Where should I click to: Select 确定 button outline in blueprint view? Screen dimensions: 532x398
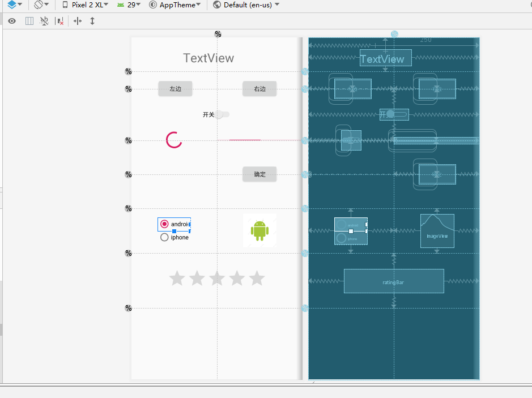437,174
